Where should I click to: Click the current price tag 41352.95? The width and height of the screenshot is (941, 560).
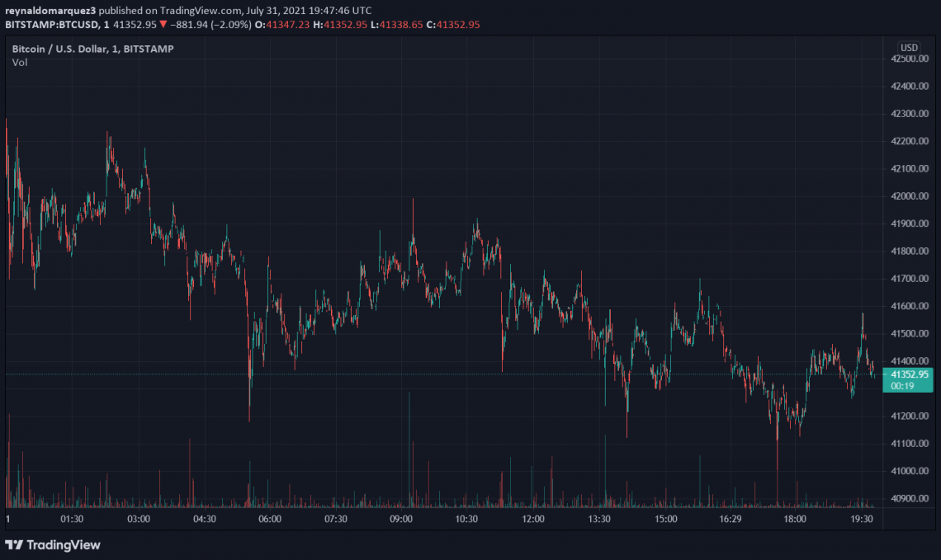click(x=909, y=374)
